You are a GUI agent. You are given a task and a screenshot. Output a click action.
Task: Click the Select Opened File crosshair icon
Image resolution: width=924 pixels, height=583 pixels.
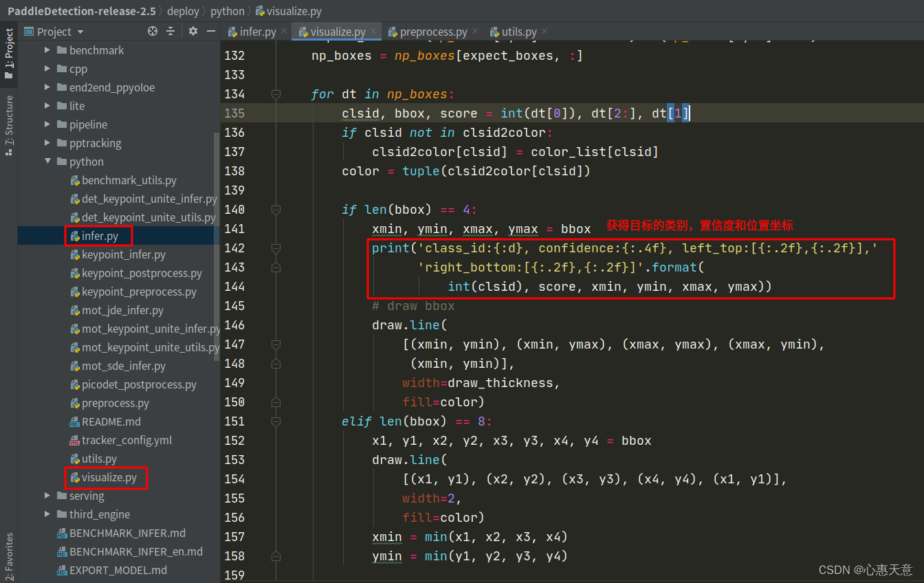click(x=153, y=31)
